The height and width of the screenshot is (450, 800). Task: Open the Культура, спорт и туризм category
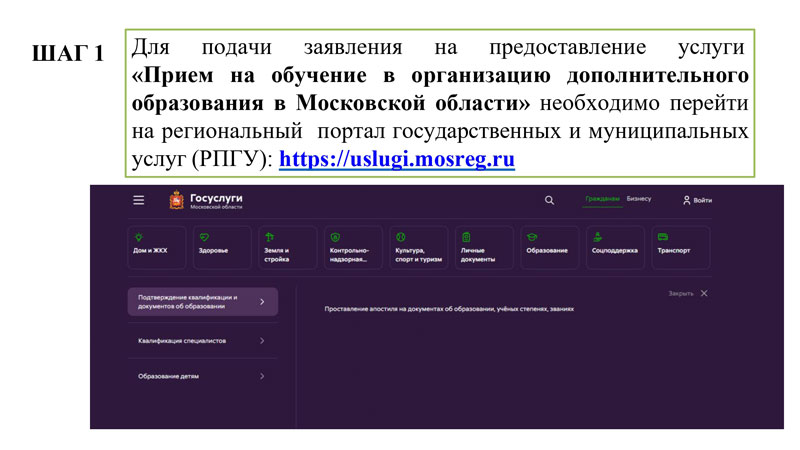pos(419,247)
